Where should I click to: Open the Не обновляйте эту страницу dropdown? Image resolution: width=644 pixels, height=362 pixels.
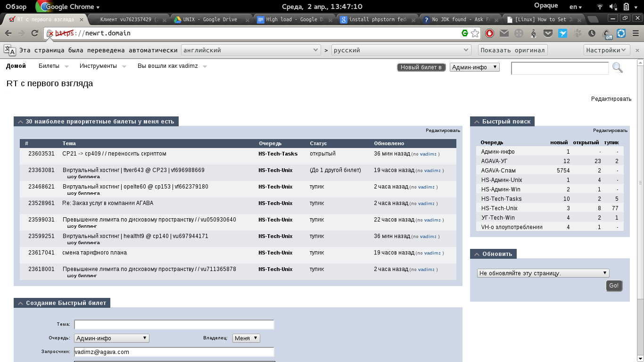543,273
